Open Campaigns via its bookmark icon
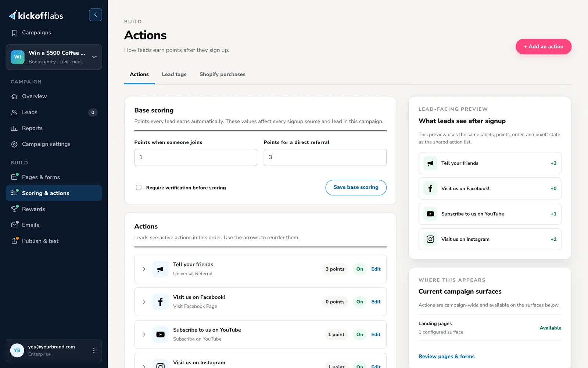The width and height of the screenshot is (588, 368). [14, 33]
